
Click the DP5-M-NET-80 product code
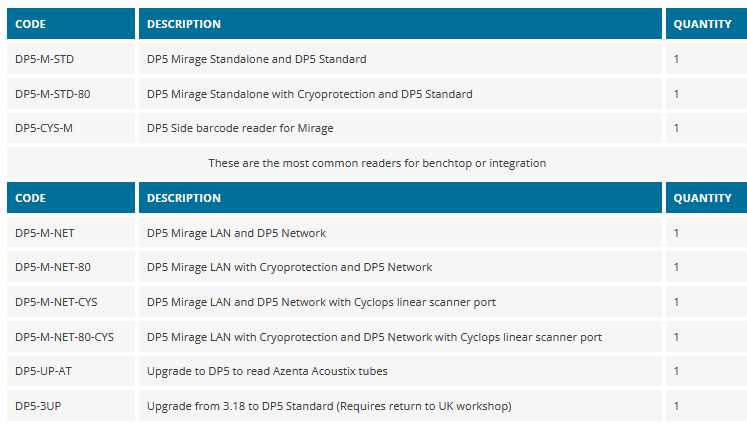[x=53, y=267]
